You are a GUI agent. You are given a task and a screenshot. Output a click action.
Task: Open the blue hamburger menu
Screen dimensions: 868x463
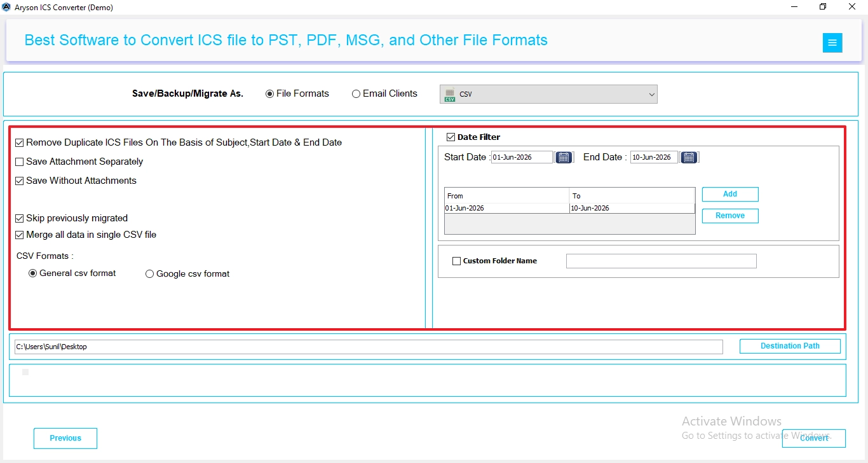tap(832, 43)
